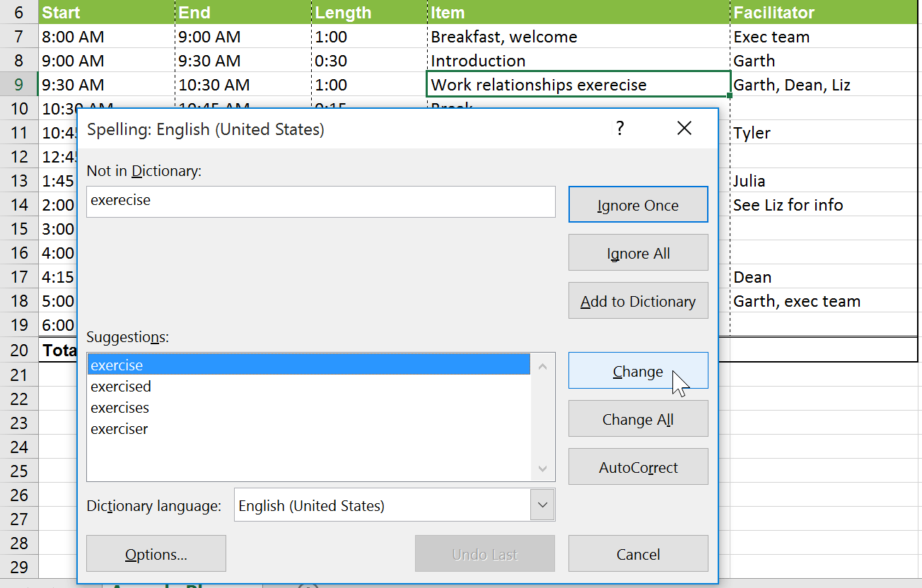
Task: Cancel the spell check
Action: [637, 553]
